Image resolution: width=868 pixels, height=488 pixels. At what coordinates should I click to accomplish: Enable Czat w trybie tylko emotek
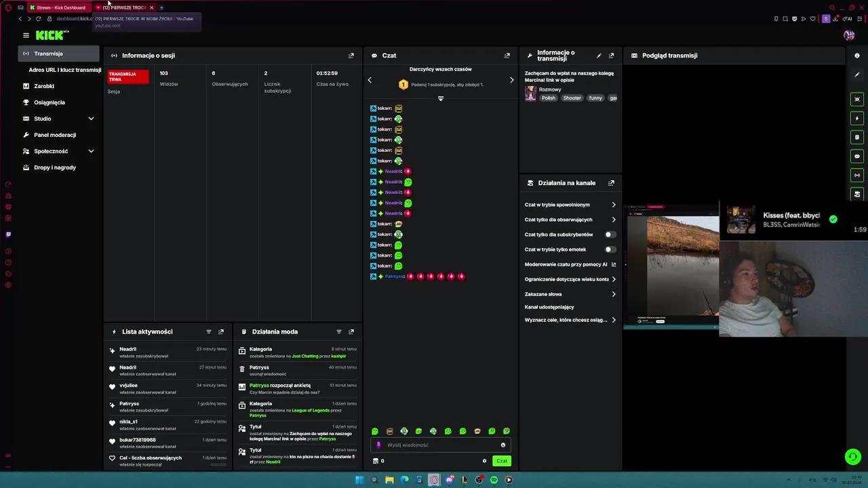(x=610, y=249)
